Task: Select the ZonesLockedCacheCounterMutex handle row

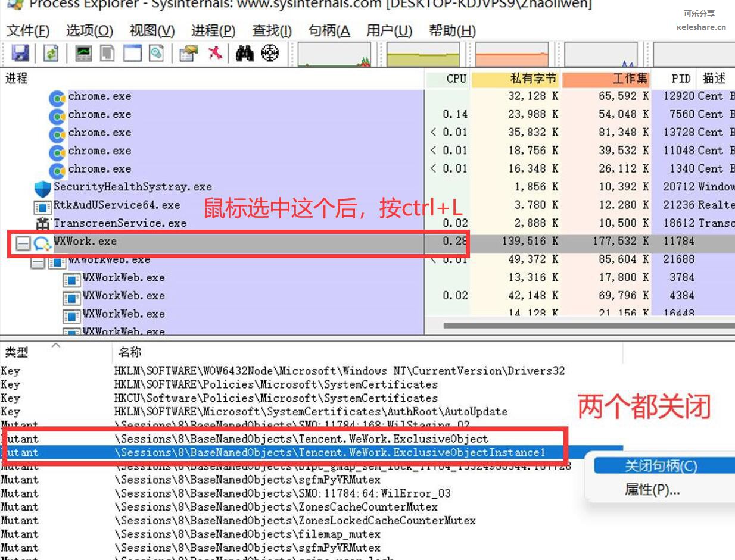Action: [x=312, y=521]
